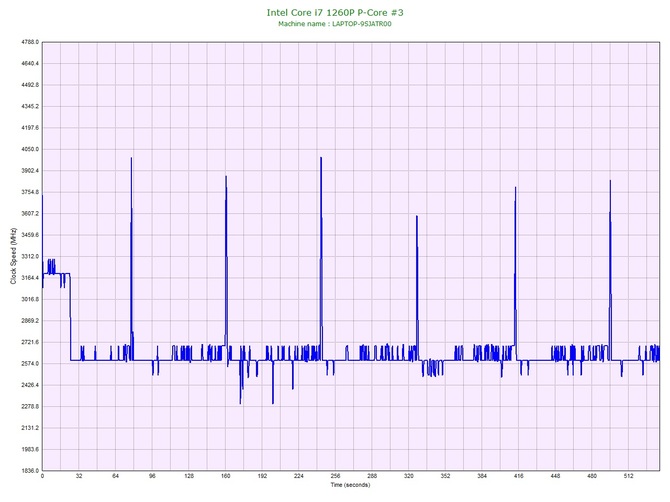Click the x-axis tick label 128

click(189, 476)
